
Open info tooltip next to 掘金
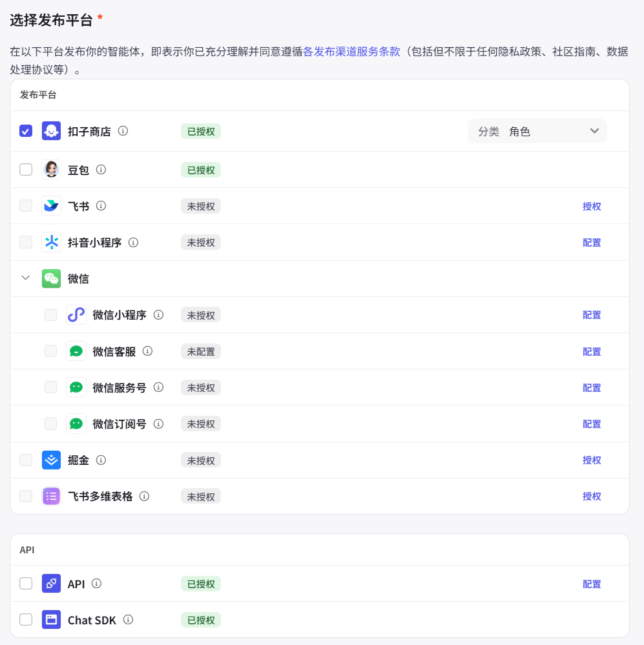[101, 460]
